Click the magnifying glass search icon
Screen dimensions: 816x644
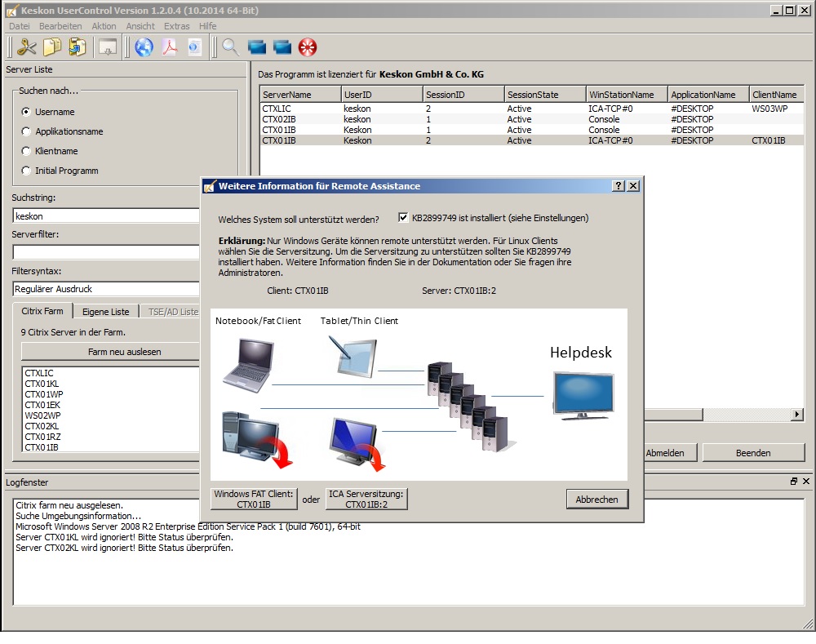tap(230, 47)
